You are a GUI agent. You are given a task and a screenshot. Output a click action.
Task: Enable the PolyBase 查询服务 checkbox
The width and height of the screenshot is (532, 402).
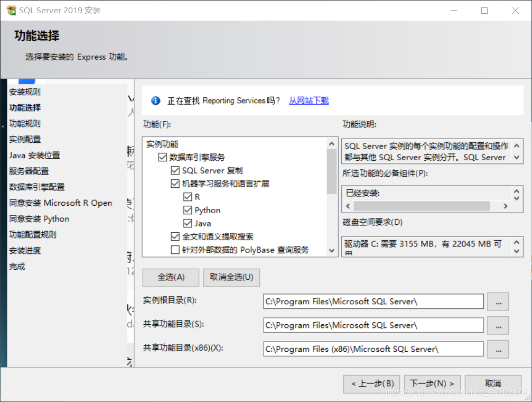pyautogui.click(x=175, y=250)
